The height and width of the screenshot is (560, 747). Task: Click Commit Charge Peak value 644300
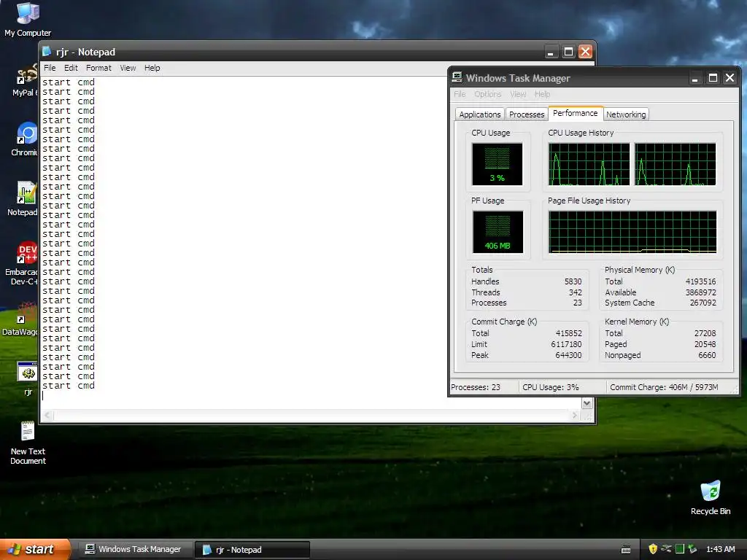click(568, 355)
